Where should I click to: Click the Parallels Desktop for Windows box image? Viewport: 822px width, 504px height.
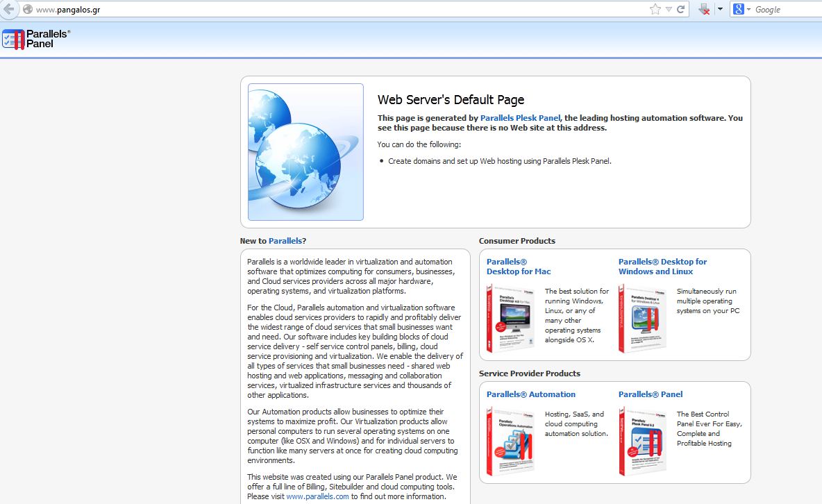click(642, 318)
